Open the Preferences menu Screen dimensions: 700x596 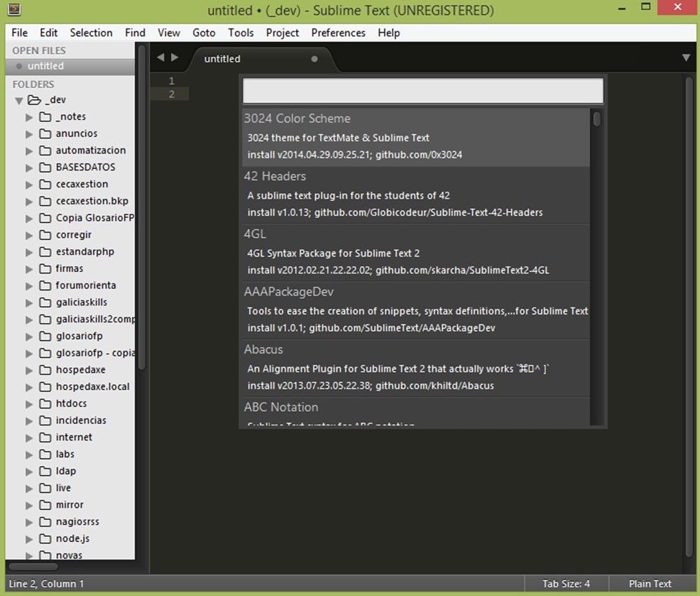(338, 33)
